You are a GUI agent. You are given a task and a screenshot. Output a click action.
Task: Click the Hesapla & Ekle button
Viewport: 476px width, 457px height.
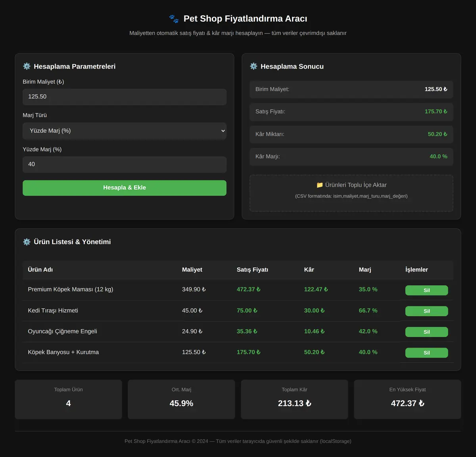[x=125, y=188]
